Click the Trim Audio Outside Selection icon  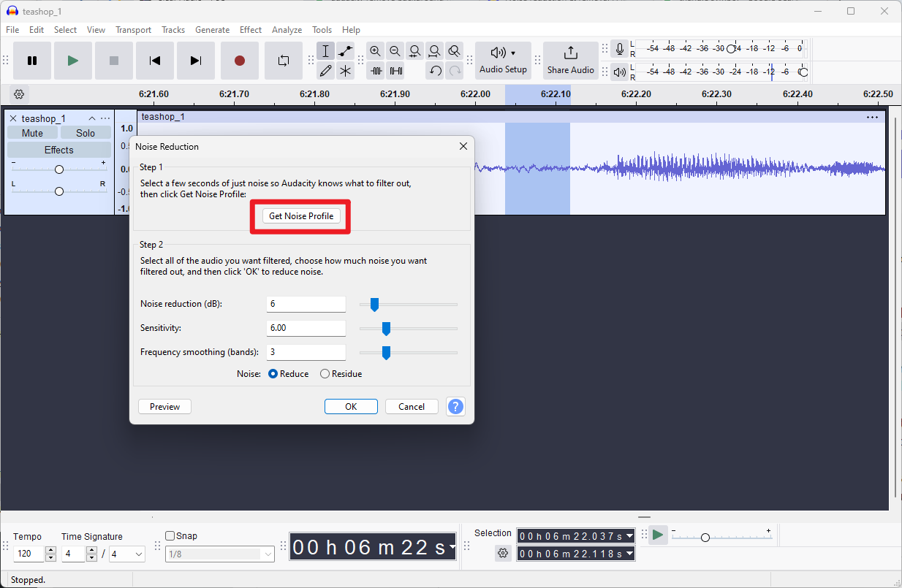tap(376, 71)
